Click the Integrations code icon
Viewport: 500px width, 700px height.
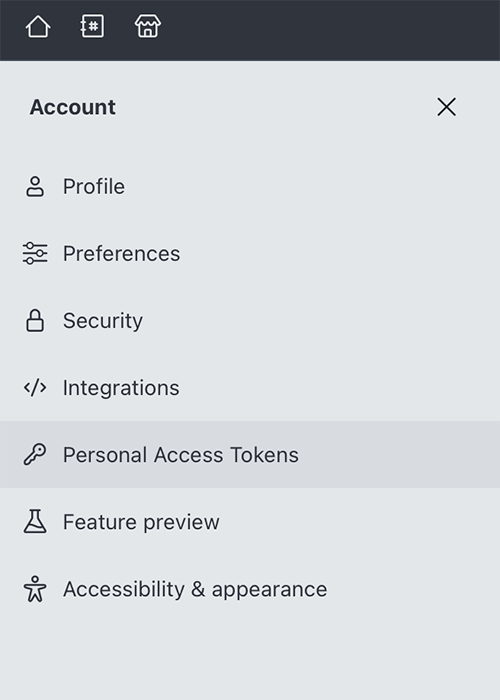(35, 388)
